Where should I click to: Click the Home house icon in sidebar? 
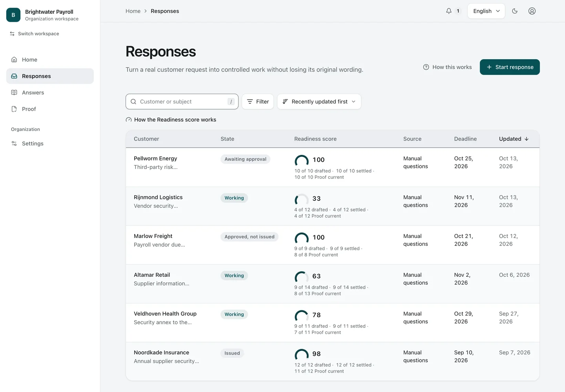pyautogui.click(x=14, y=60)
